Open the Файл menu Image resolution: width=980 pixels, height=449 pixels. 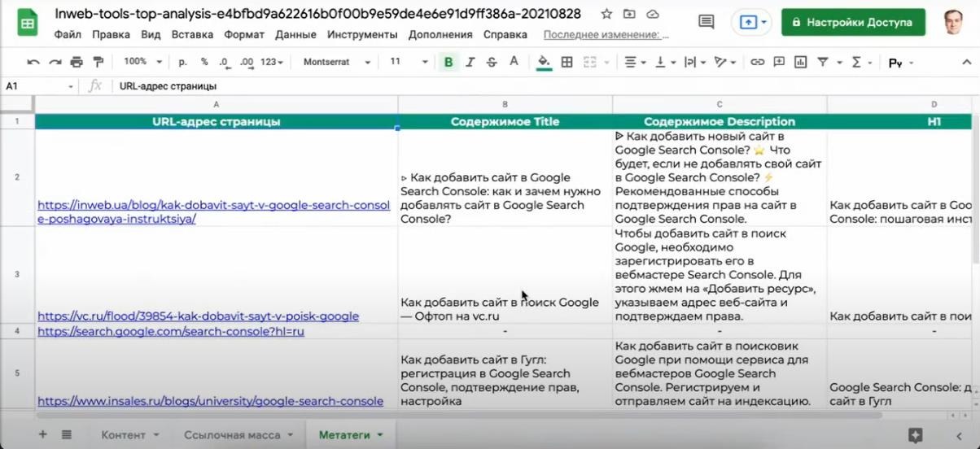(x=68, y=35)
